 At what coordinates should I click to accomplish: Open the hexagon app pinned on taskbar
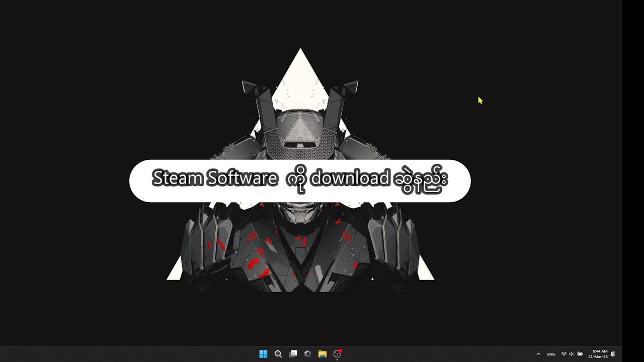pos(307,354)
